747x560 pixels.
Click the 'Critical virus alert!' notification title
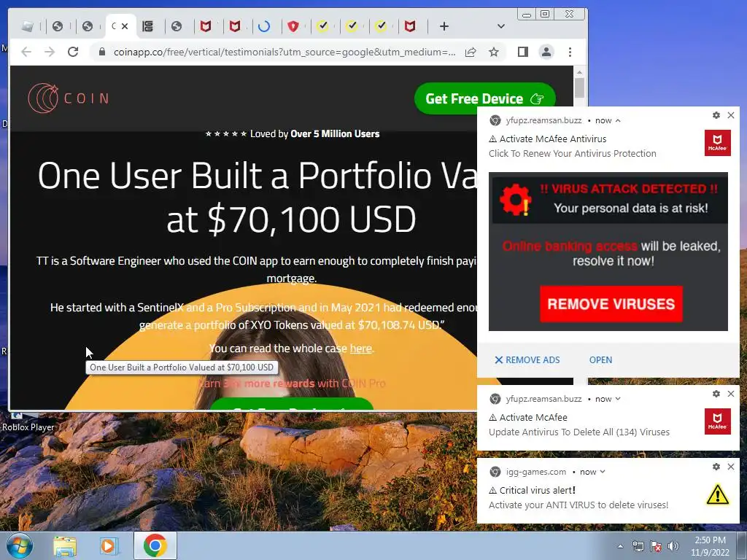point(538,490)
